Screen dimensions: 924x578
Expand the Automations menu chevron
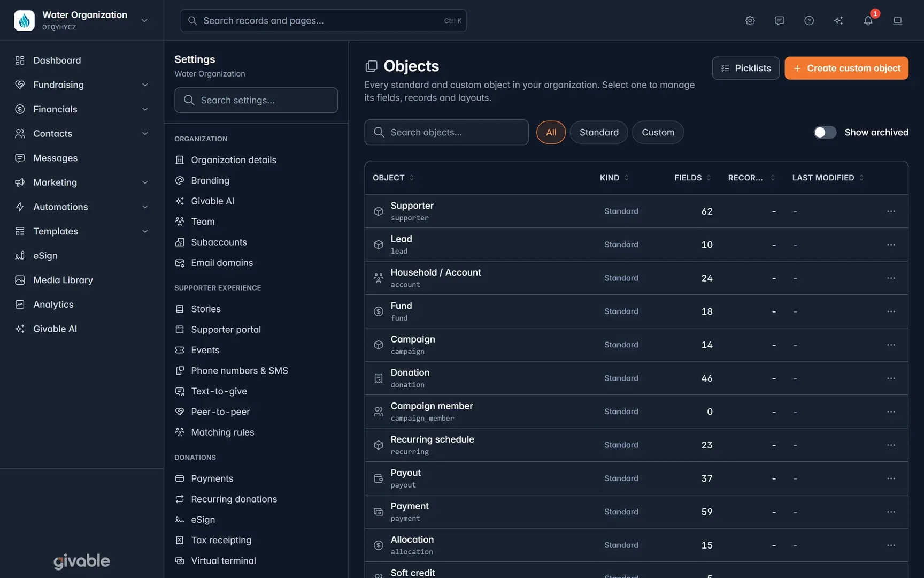point(145,207)
